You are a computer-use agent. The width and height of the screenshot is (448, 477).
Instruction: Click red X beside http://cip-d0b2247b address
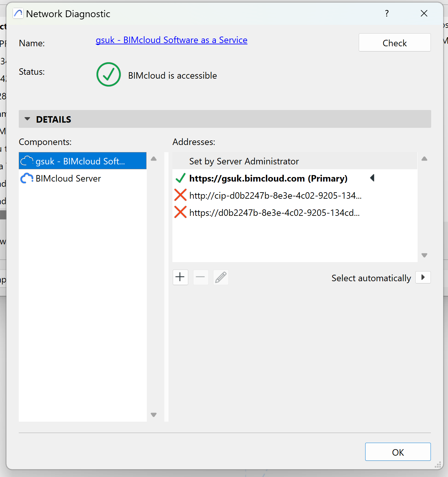(x=180, y=195)
